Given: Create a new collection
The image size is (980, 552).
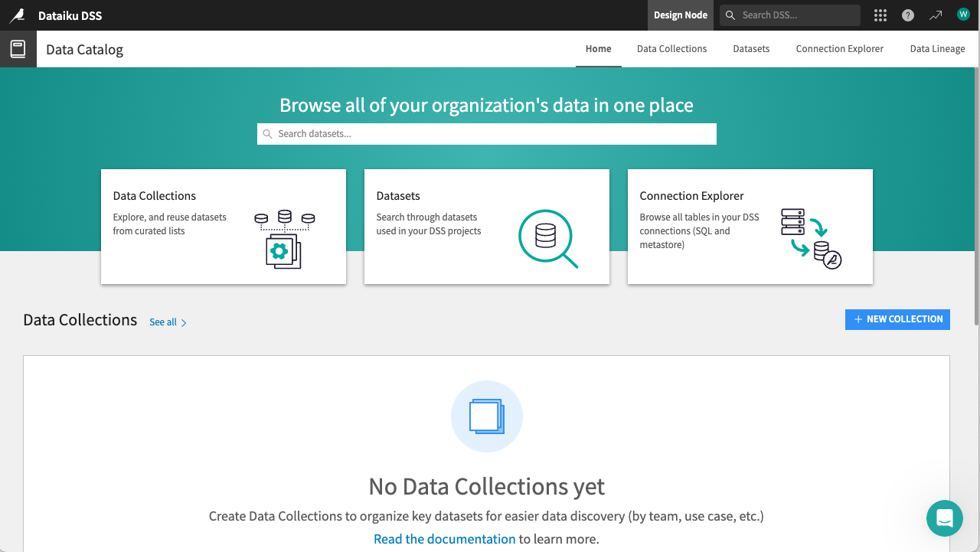Looking at the screenshot, I should (897, 319).
